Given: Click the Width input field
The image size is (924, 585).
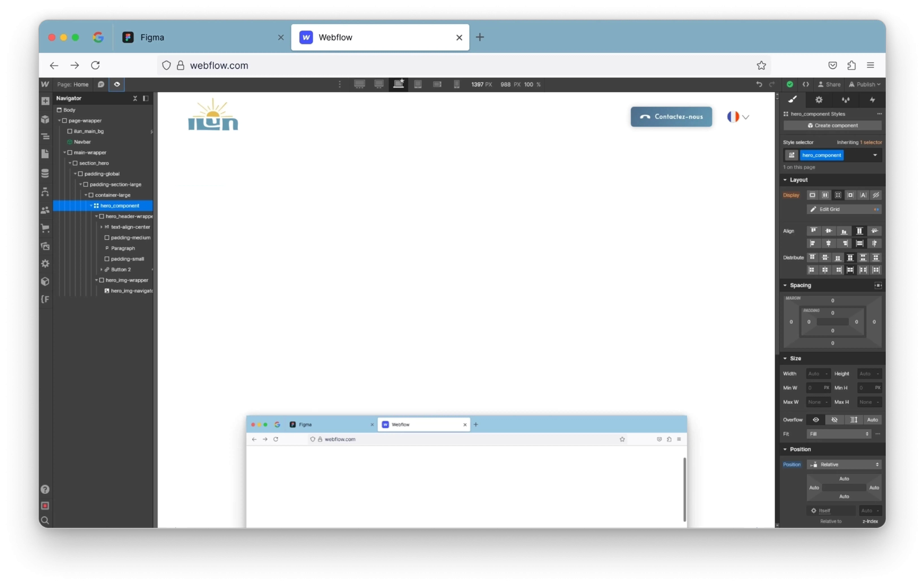Looking at the screenshot, I should (818, 374).
